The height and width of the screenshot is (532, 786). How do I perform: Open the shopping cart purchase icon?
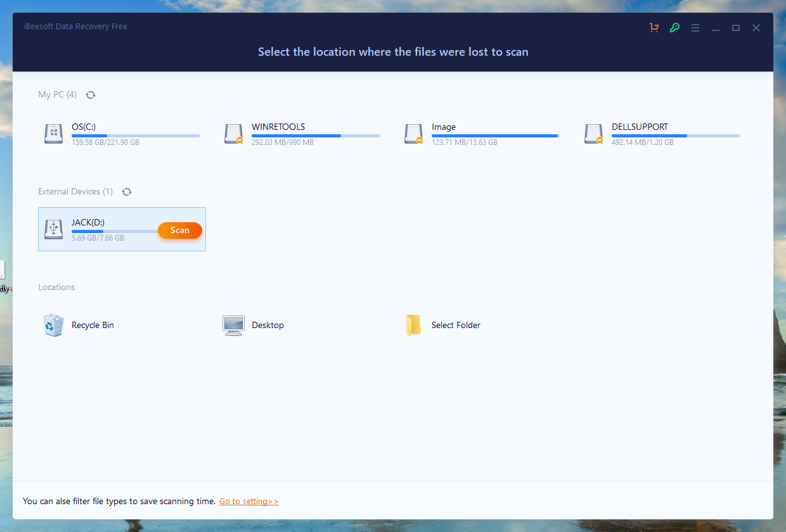coord(654,28)
